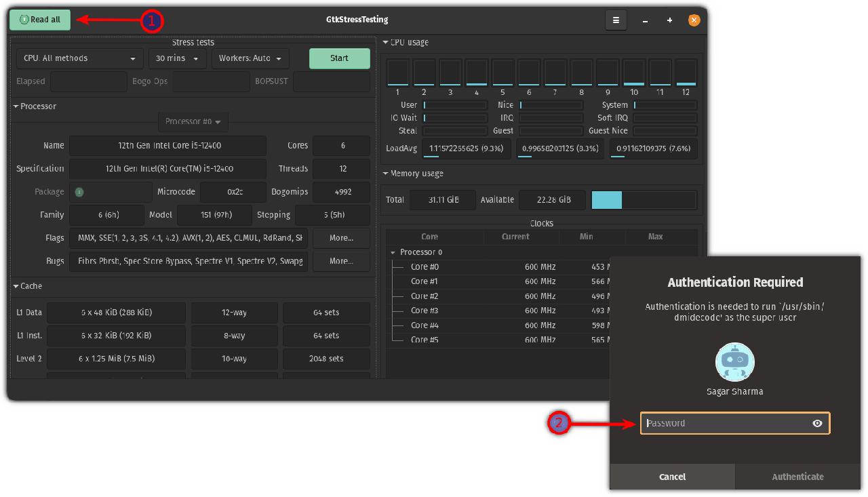Collapse Processor 0 tree node
The height and width of the screenshot is (497, 868).
coord(393,252)
